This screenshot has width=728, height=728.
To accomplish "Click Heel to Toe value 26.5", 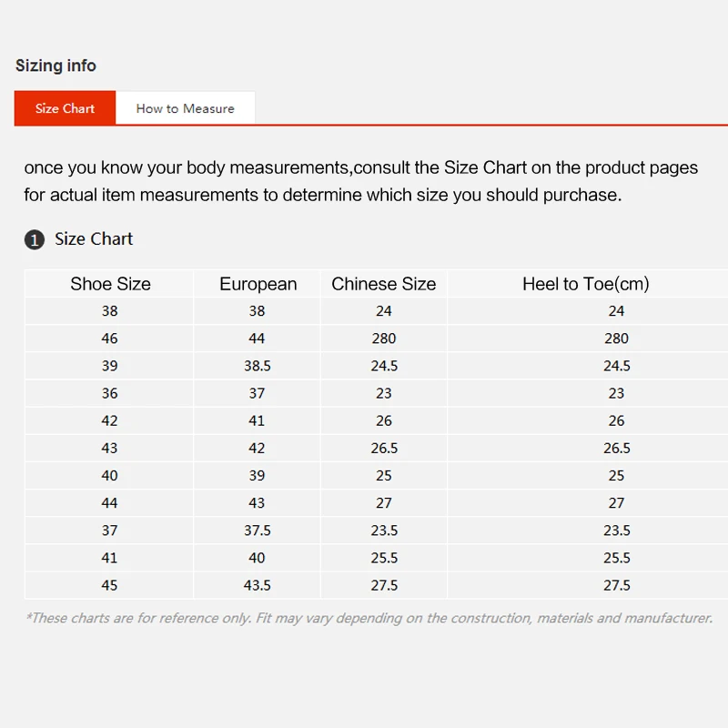I will coord(616,448).
